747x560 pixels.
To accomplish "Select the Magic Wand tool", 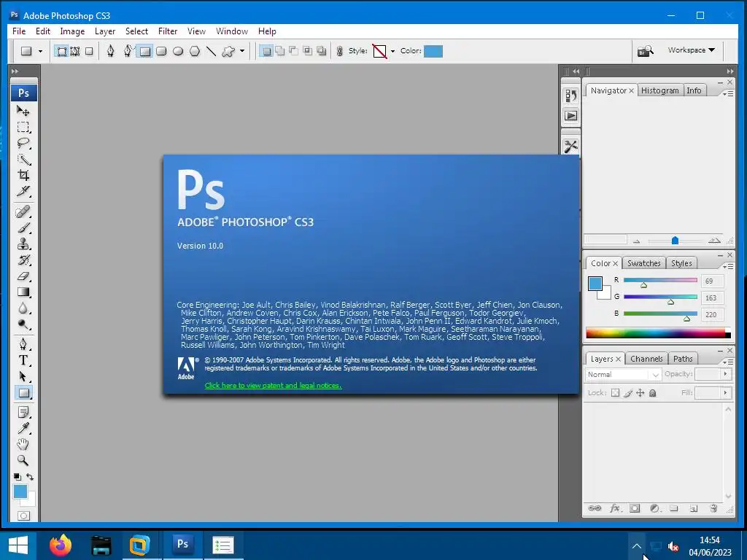I will point(23,159).
